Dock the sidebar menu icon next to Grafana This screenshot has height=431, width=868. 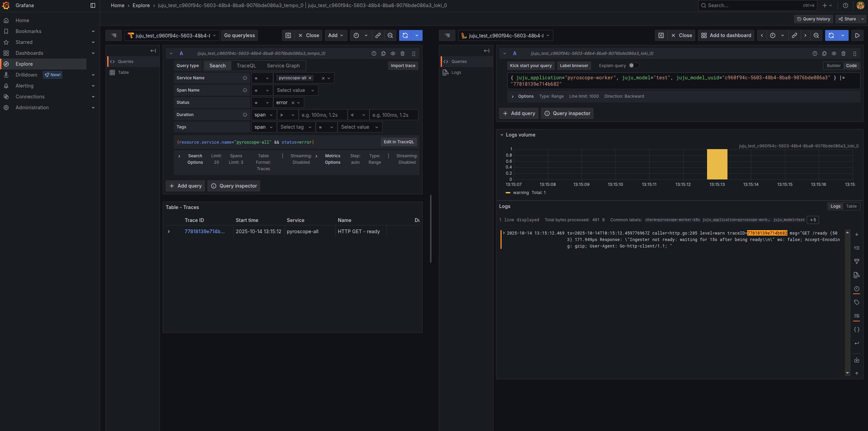click(x=93, y=5)
